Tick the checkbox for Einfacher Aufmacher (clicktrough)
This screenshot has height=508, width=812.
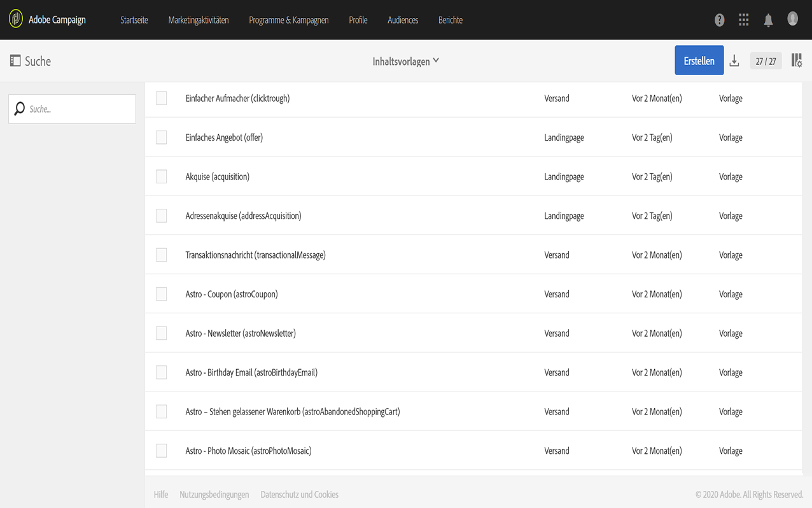coord(162,98)
